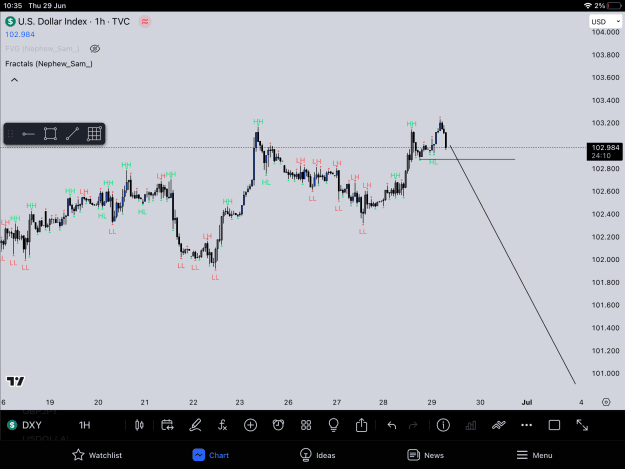Tap the circled plus add button
This screenshot has width=625, height=469.
tap(250, 425)
